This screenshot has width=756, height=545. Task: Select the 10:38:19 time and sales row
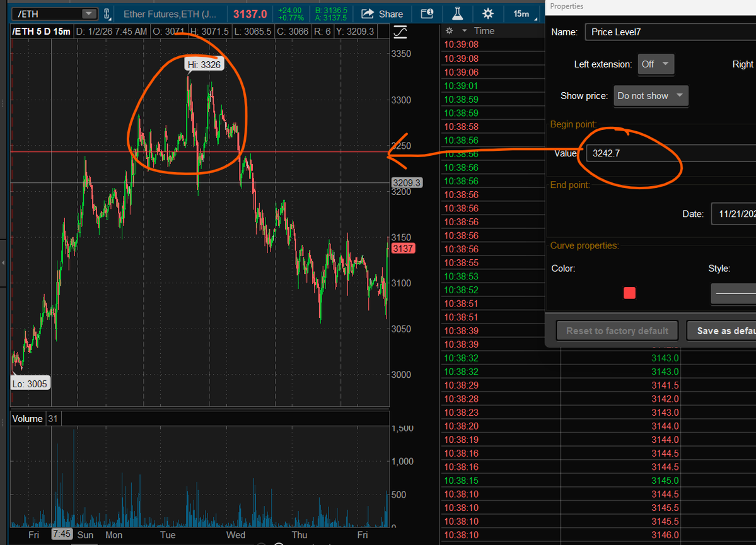click(598, 440)
